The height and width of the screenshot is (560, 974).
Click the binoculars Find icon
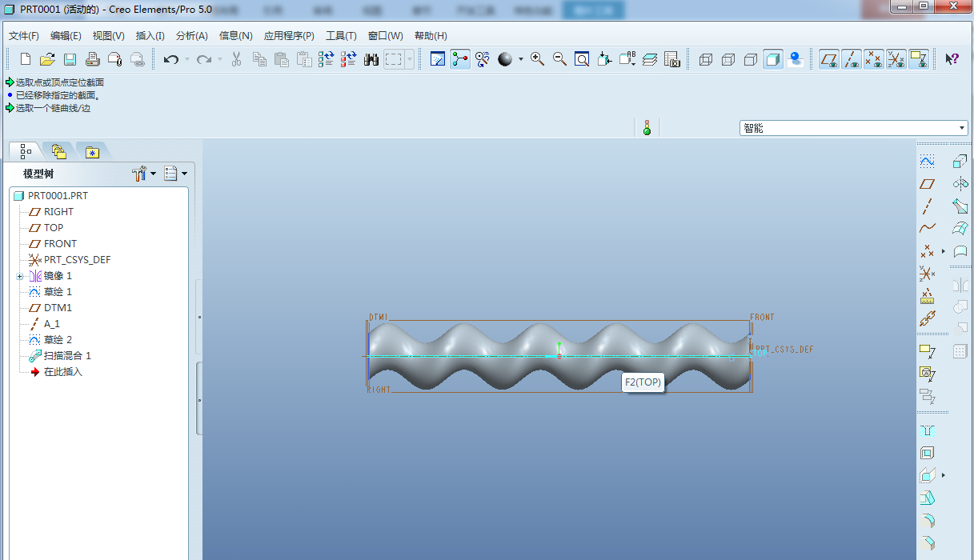tap(371, 59)
